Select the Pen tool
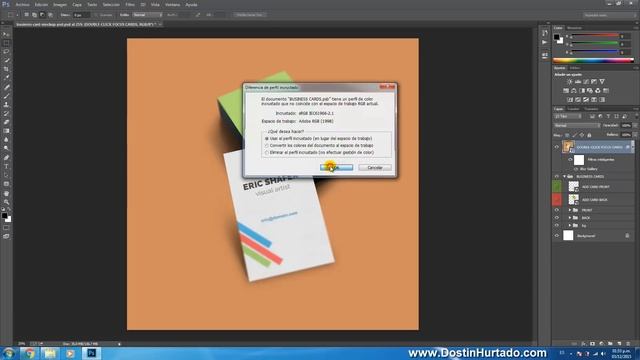 click(6, 158)
